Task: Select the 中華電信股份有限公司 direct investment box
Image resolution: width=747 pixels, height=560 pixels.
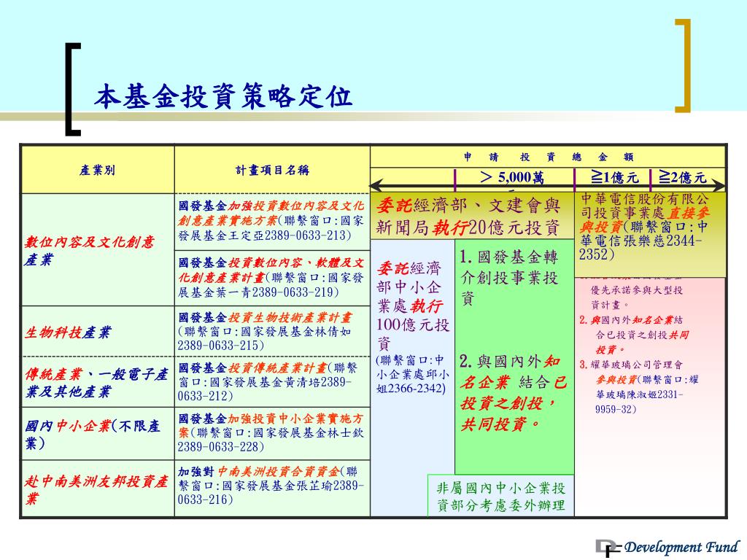Action: point(651,233)
